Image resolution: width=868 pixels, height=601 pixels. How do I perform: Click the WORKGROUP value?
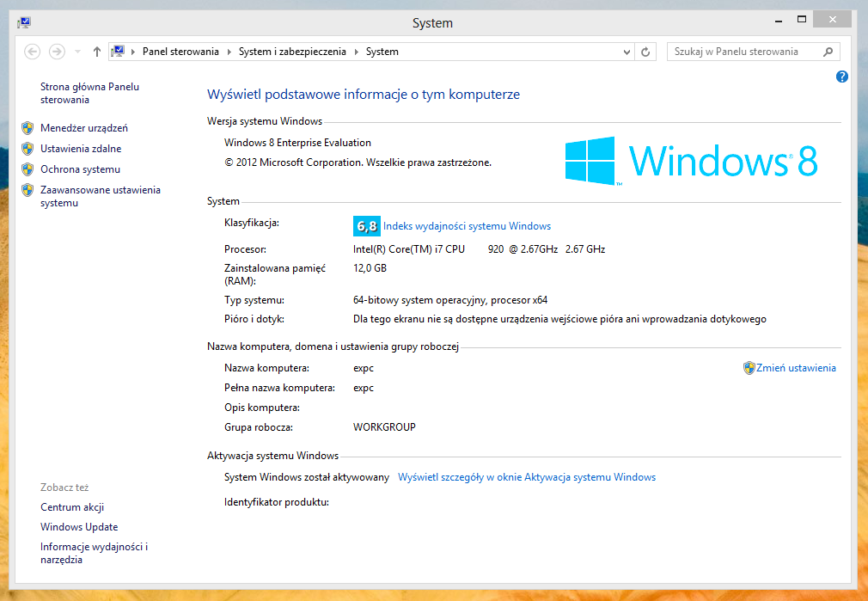(384, 427)
